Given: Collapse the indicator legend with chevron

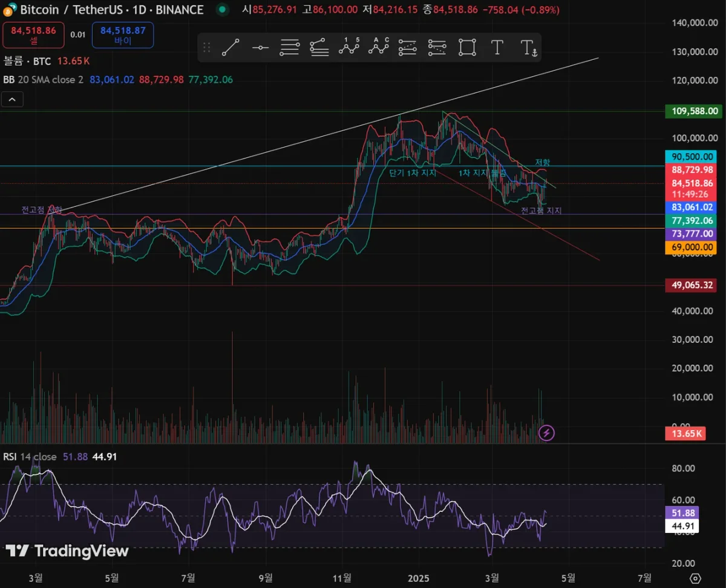Looking at the screenshot, I should (x=13, y=99).
